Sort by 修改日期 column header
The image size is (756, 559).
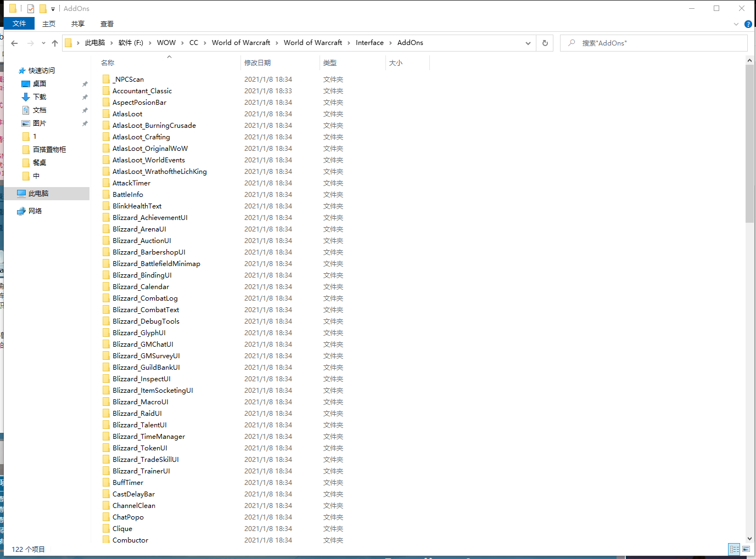(x=257, y=63)
